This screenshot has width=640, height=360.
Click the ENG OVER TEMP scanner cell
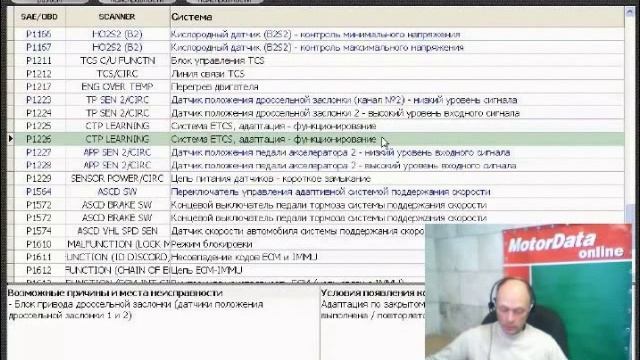118,87
